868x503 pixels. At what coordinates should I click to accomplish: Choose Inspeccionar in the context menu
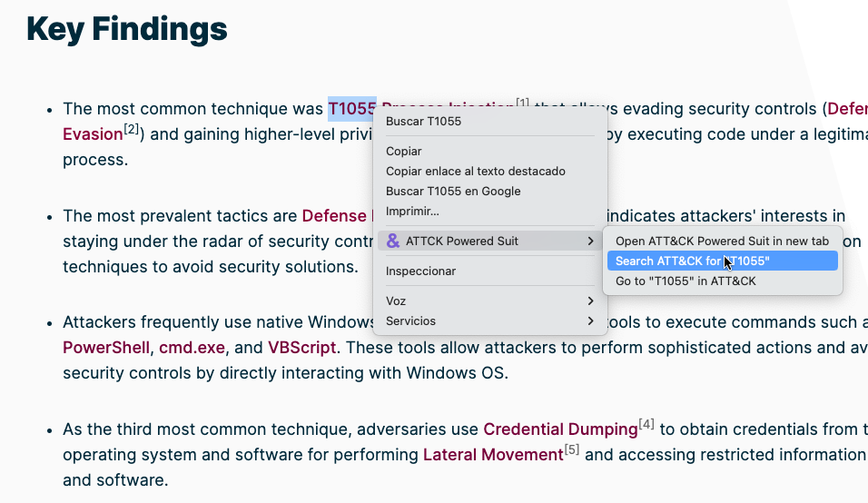[x=420, y=271]
